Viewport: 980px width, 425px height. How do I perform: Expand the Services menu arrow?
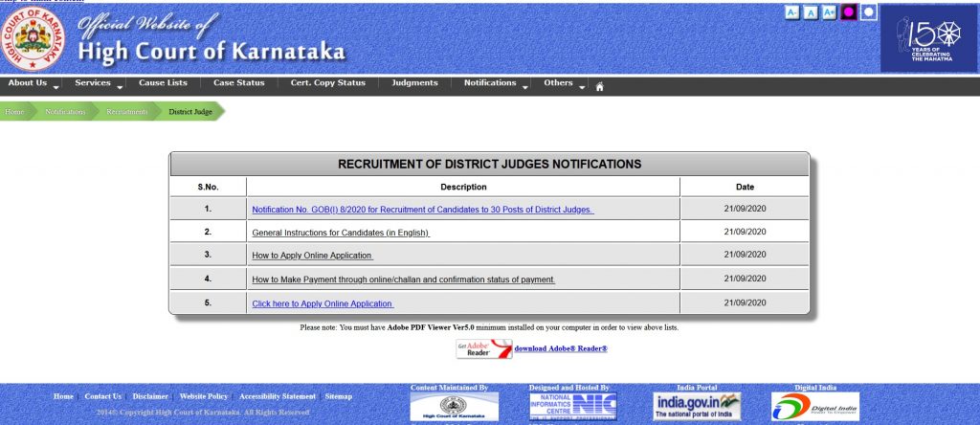120,87
